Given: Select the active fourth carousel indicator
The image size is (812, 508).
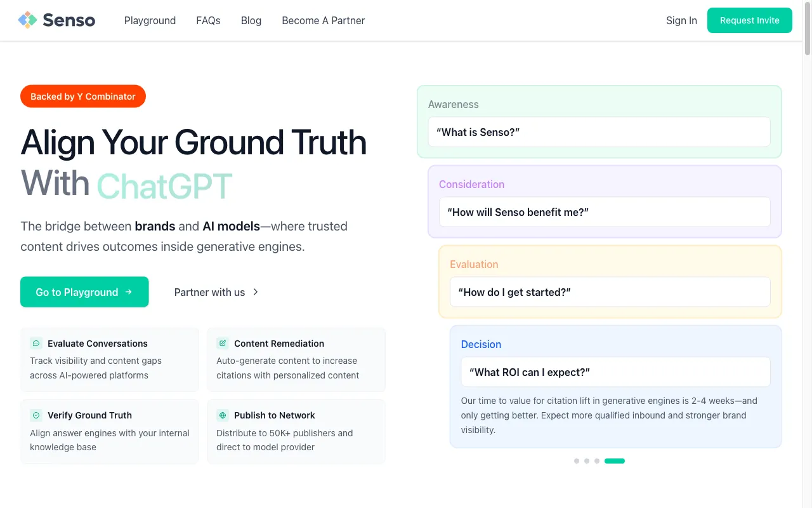Looking at the screenshot, I should tap(615, 461).
